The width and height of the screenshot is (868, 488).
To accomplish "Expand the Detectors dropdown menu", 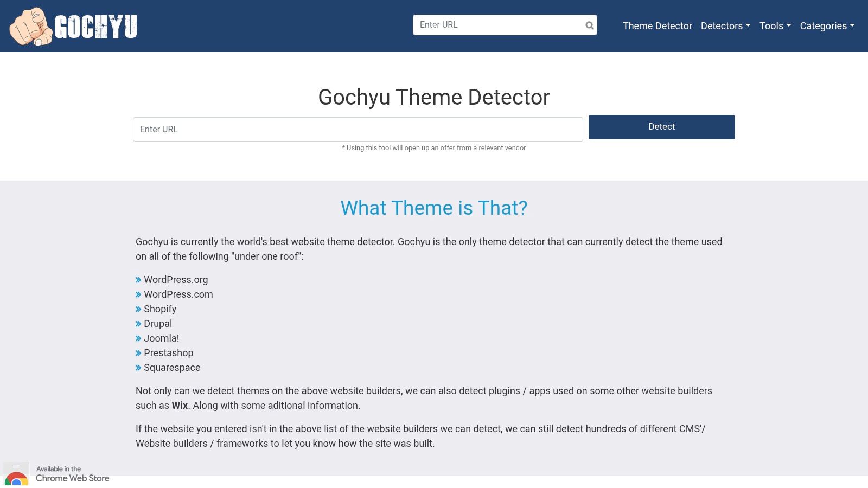I will coord(725,26).
